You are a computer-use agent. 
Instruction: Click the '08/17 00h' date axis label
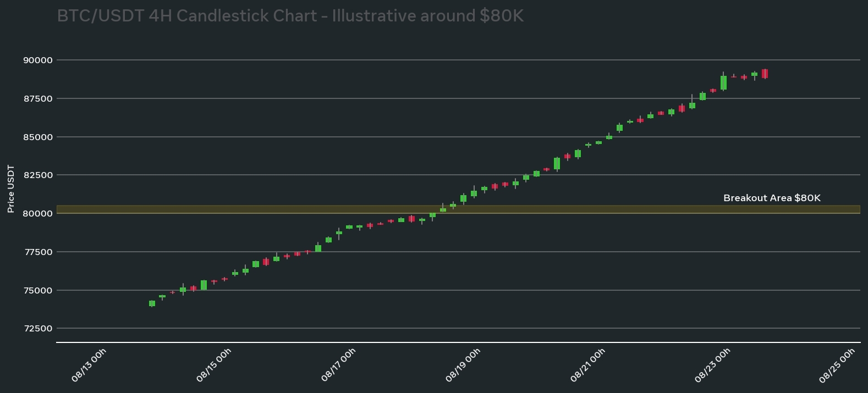(338, 365)
